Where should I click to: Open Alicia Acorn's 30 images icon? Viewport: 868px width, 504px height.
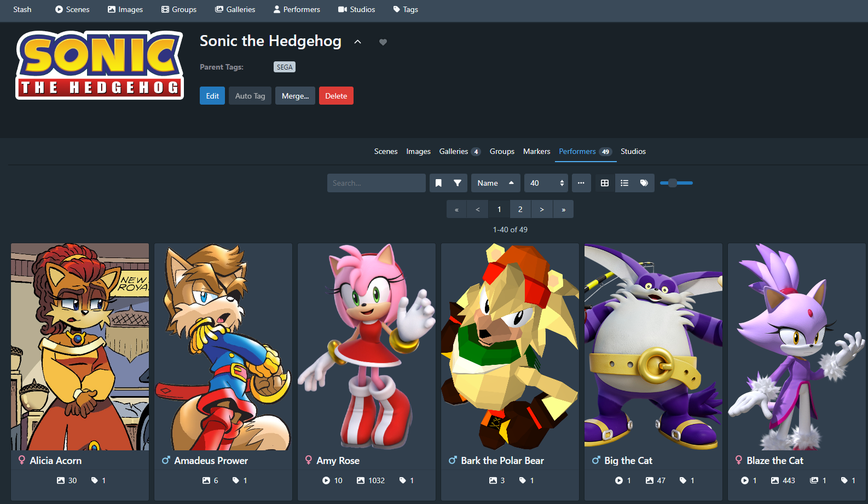point(67,480)
